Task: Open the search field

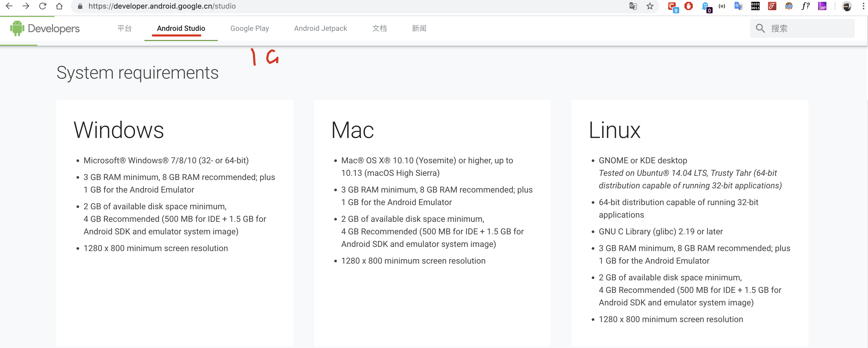Action: pyautogui.click(x=802, y=28)
